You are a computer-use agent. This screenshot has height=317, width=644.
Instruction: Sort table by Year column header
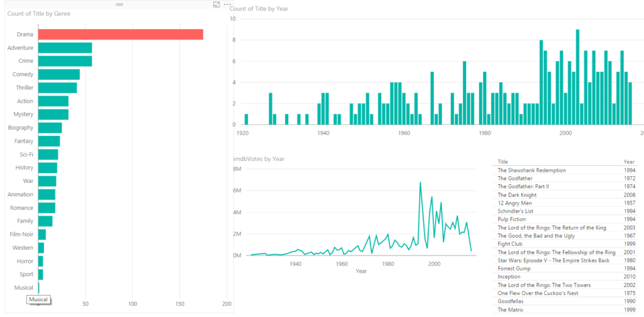629,162
